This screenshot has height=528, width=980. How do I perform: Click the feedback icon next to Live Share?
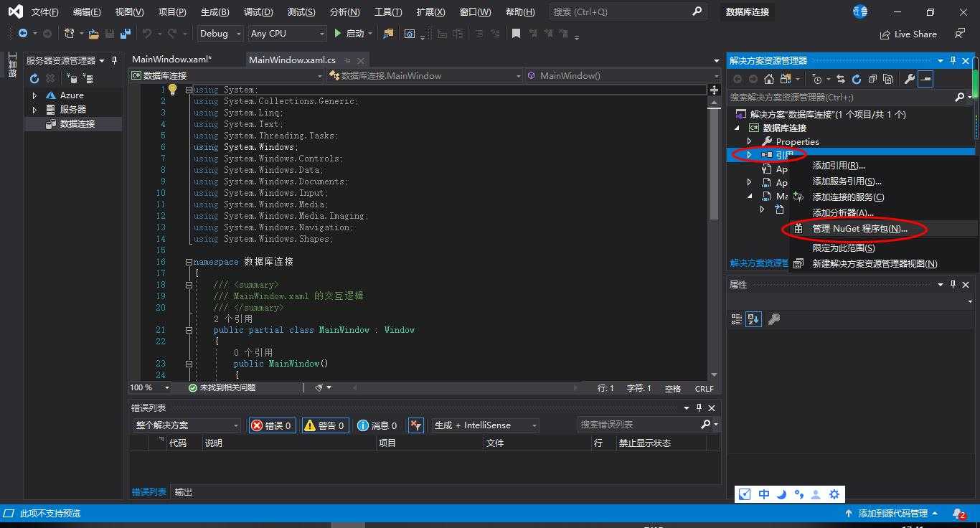coord(960,34)
